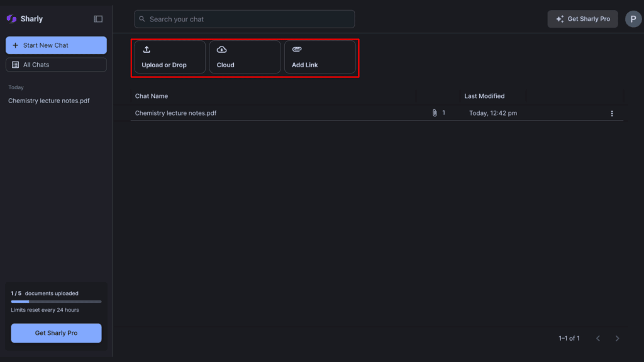Select Chemistry lecture notes.pdf under Today
Screen dimensions: 644x362
click(47, 101)
